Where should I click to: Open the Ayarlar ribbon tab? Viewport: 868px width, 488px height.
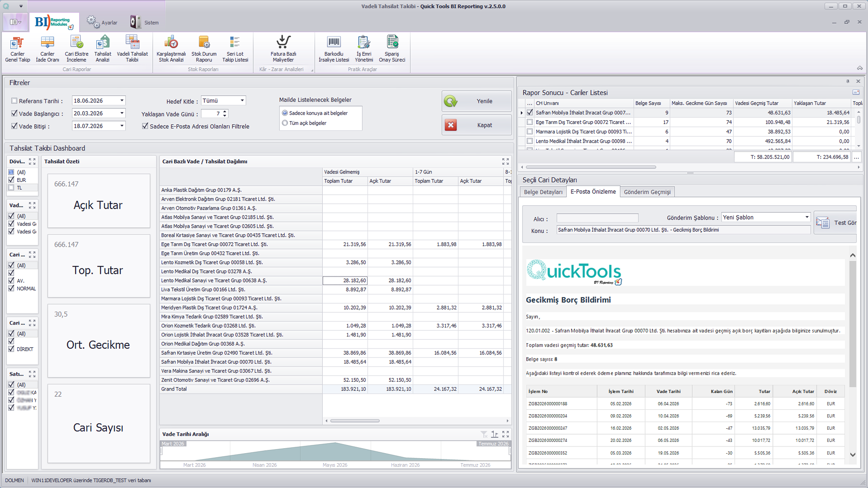point(102,22)
